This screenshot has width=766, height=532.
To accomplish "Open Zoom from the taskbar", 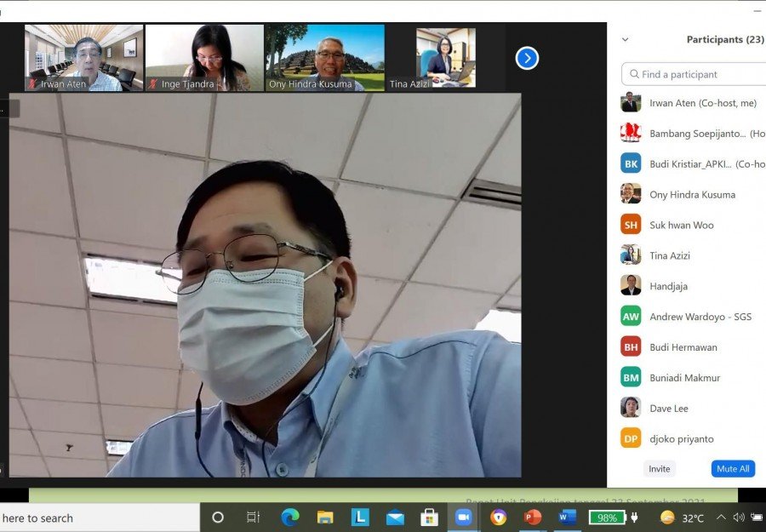I will [463, 518].
